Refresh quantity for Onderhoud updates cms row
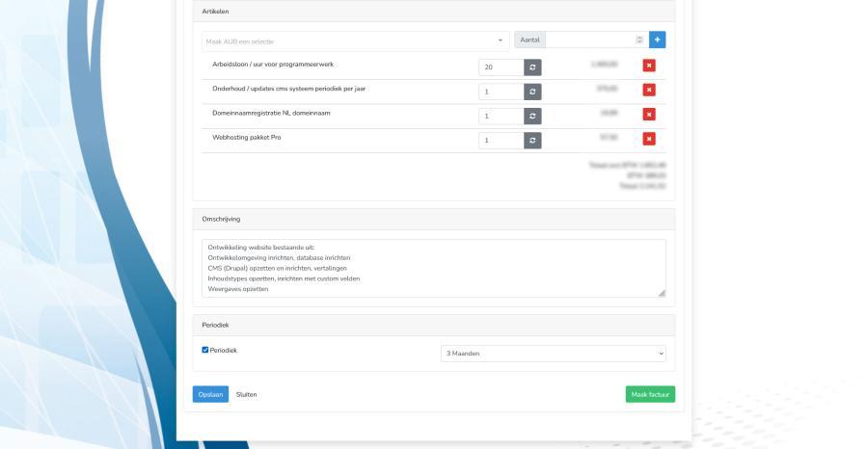This screenshot has width=868, height=449. pos(532,92)
